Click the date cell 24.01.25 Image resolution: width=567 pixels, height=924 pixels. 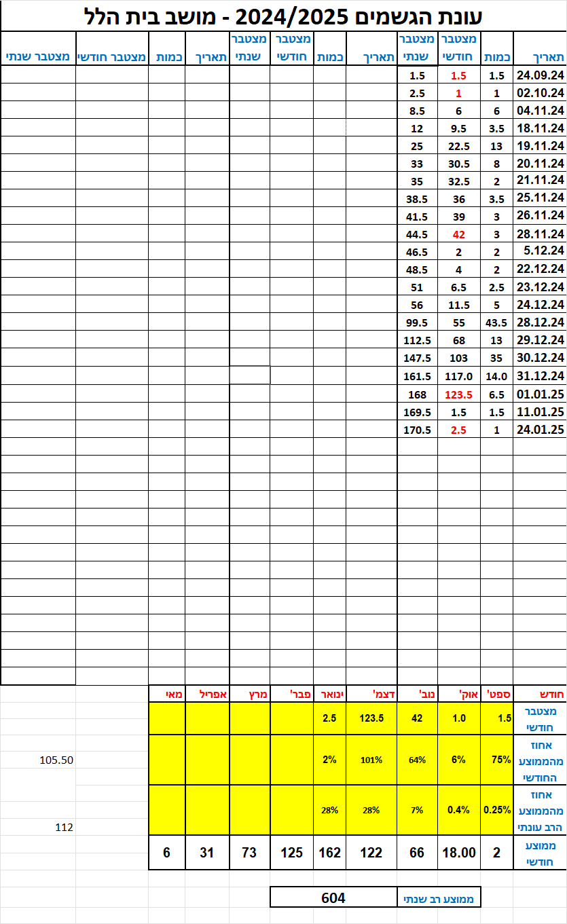(540, 429)
